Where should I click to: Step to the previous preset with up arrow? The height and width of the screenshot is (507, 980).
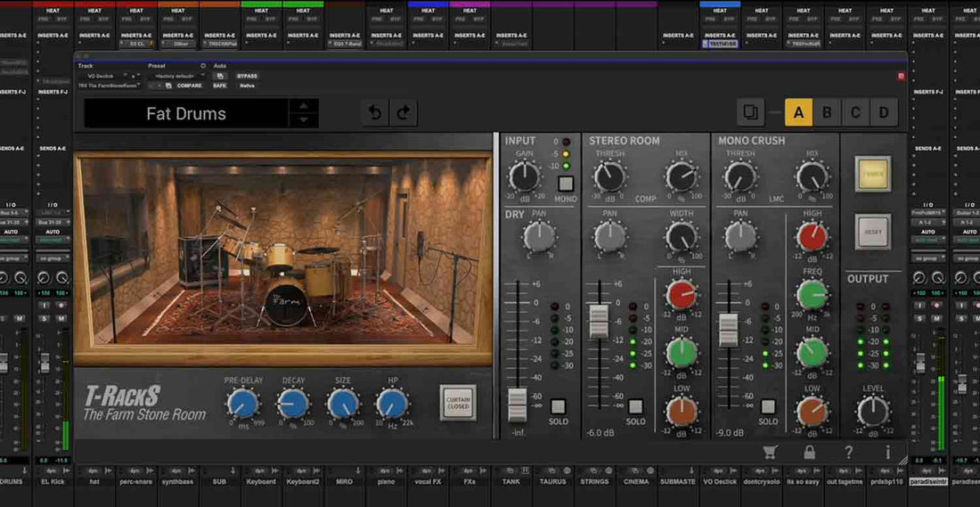(304, 106)
